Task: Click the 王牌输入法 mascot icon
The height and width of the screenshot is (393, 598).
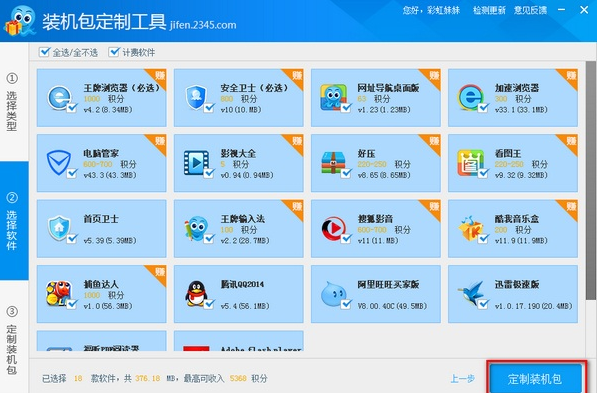Action: [196, 229]
